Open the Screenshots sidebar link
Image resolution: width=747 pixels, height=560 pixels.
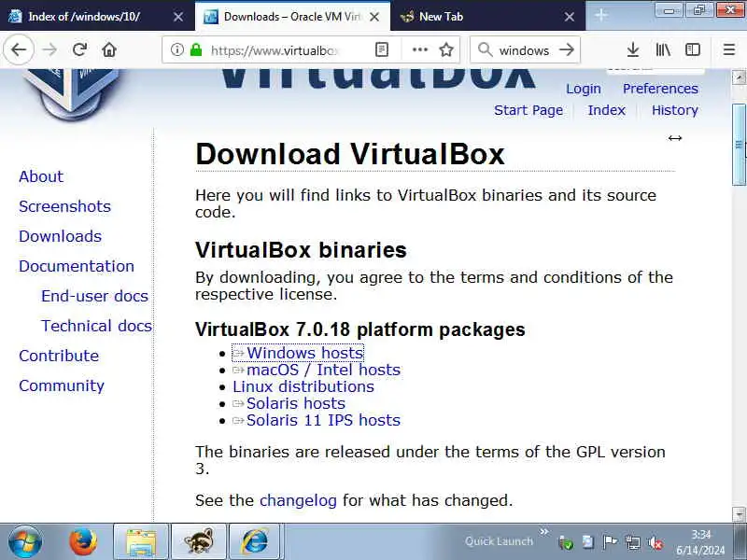click(x=64, y=206)
